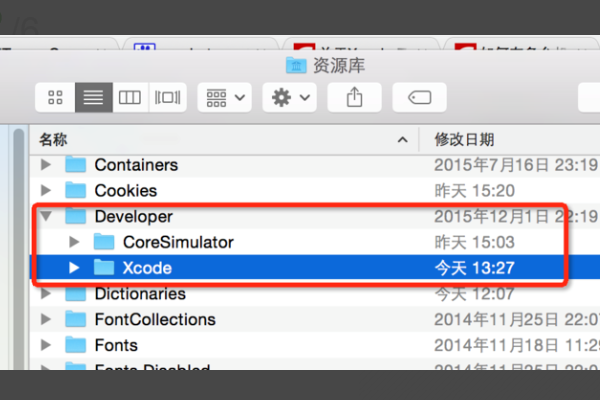The image size is (600, 400).
Task: Click the sidebar vertical scrollbar
Action: pos(18,248)
